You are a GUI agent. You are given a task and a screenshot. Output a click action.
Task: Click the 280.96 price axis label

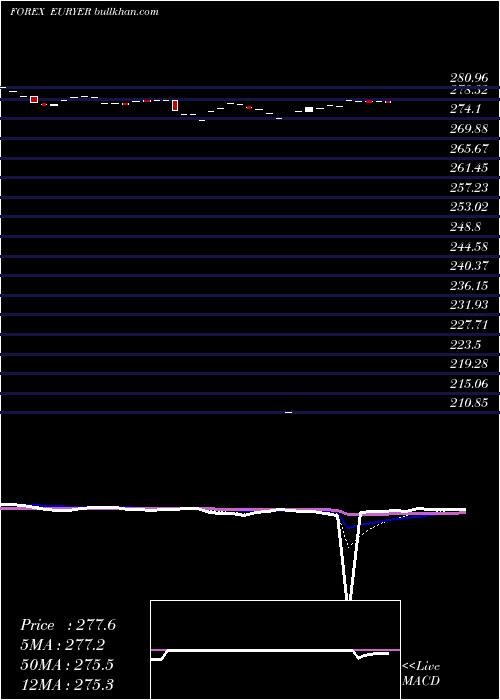(469, 79)
